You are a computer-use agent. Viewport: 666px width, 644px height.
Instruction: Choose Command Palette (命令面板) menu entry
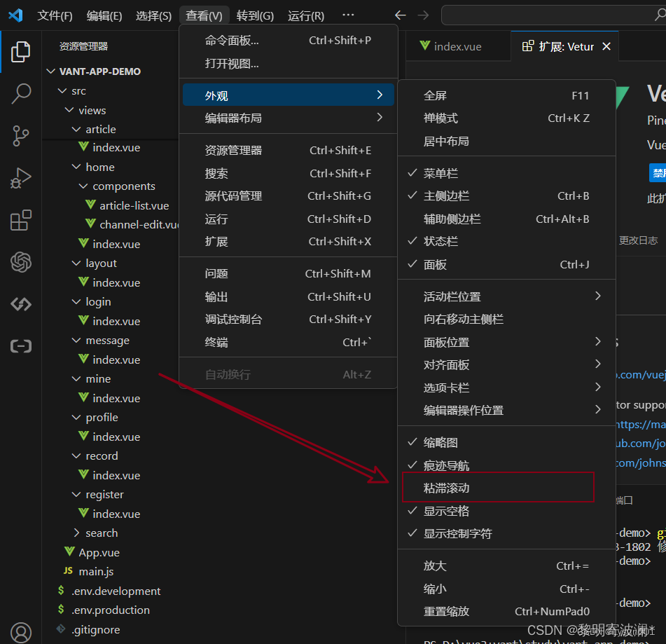click(x=289, y=41)
